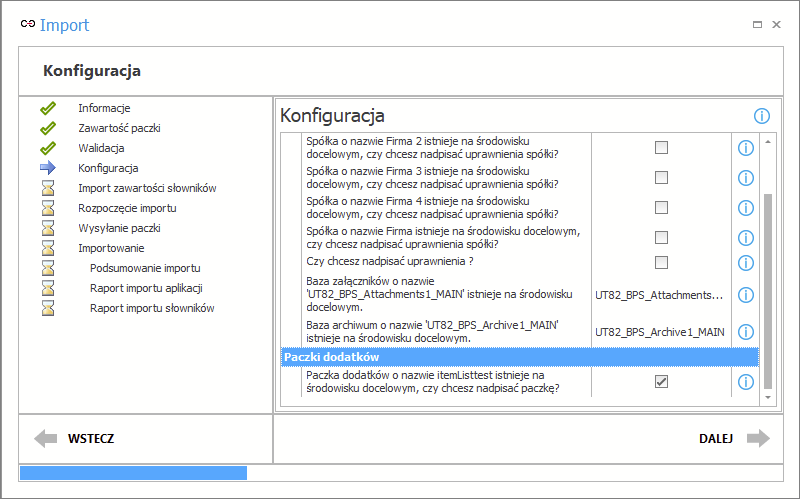Open UT82_BPS_Attachments database selection field
The height and width of the screenshot is (499, 800).
659,295
